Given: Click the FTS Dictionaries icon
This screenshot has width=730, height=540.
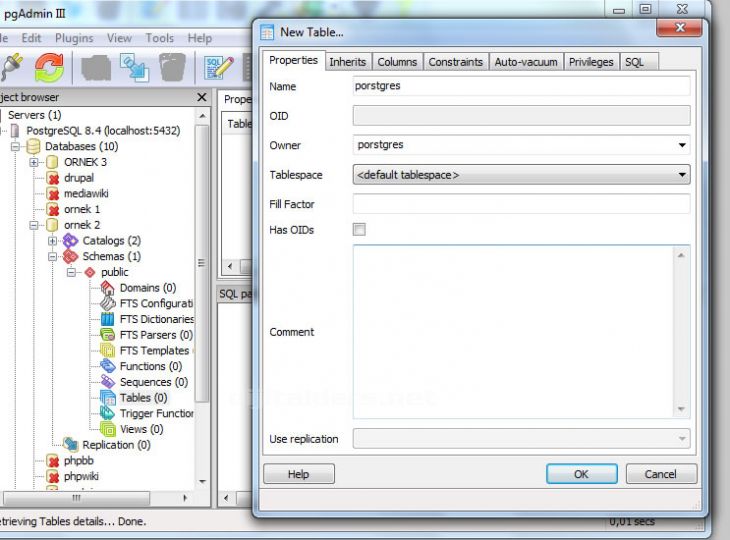Looking at the screenshot, I should (x=108, y=319).
